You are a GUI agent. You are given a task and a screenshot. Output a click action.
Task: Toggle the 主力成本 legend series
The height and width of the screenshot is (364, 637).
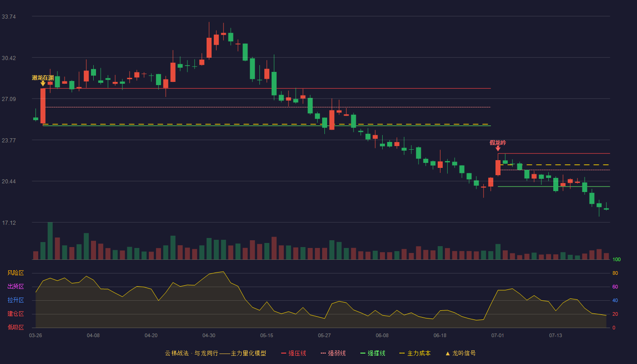tap(415, 353)
